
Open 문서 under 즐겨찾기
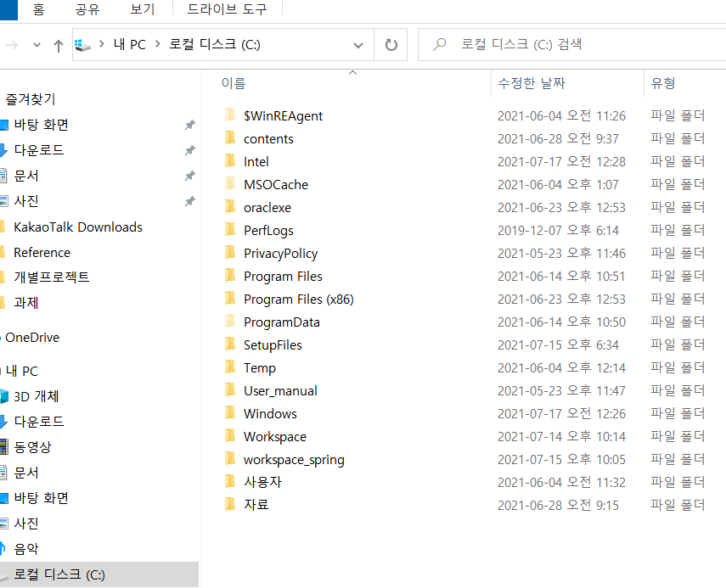coord(26,176)
